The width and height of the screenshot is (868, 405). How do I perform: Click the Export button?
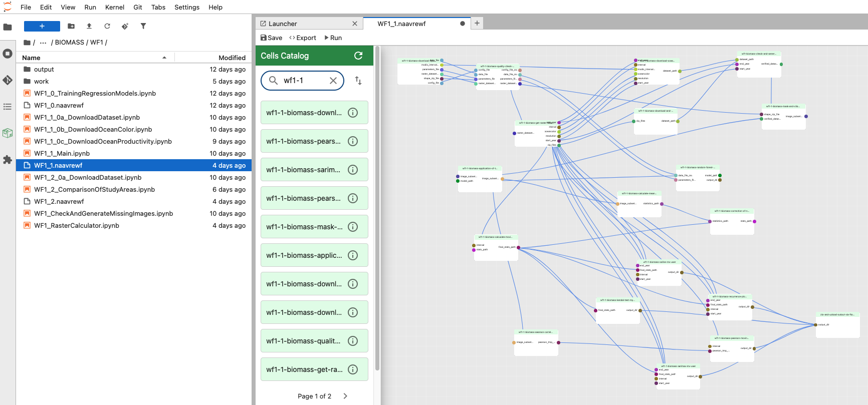(303, 38)
